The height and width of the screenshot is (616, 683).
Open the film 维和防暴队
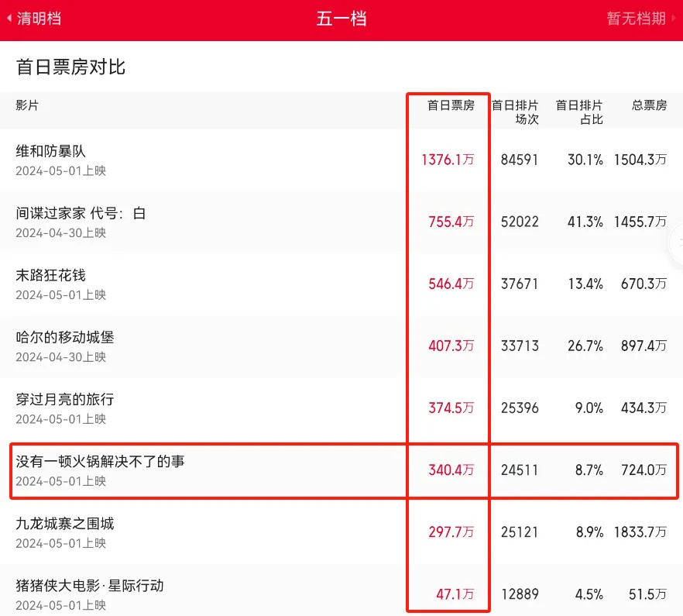click(x=50, y=151)
